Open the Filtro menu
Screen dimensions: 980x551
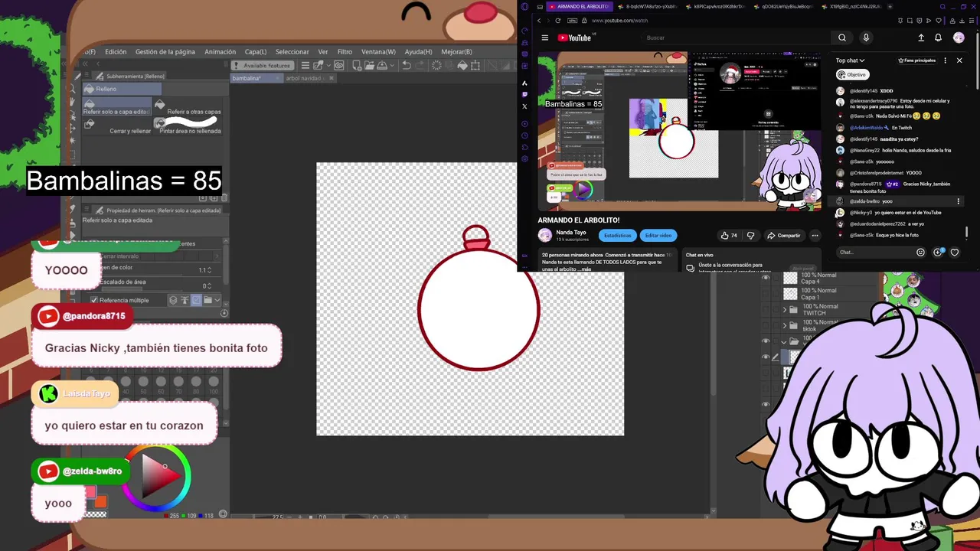[345, 52]
